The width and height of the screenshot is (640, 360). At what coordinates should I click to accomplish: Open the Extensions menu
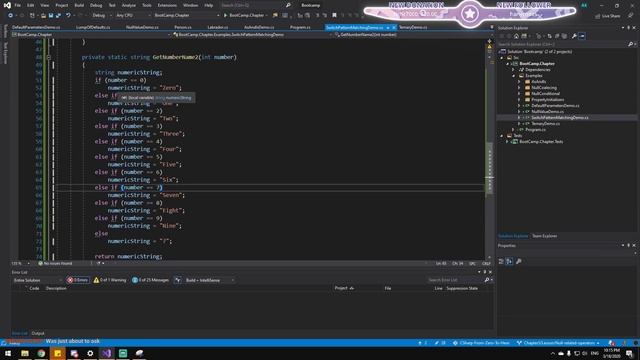[x=167, y=5]
